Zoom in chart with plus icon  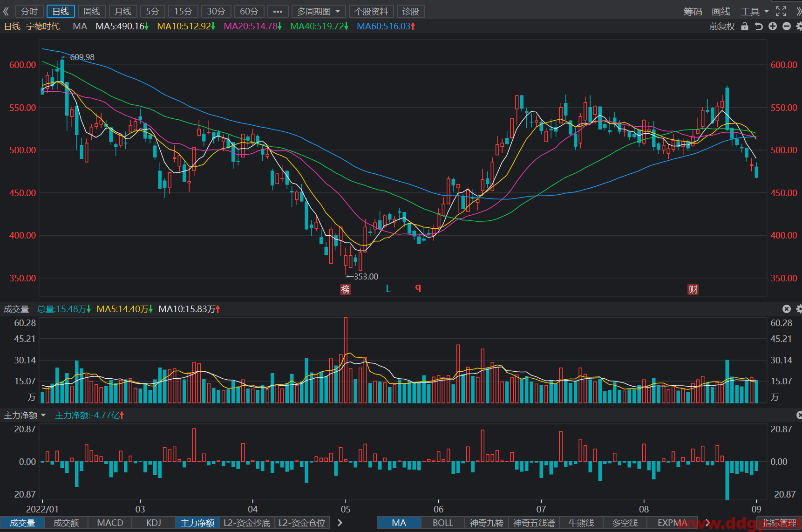(773, 27)
